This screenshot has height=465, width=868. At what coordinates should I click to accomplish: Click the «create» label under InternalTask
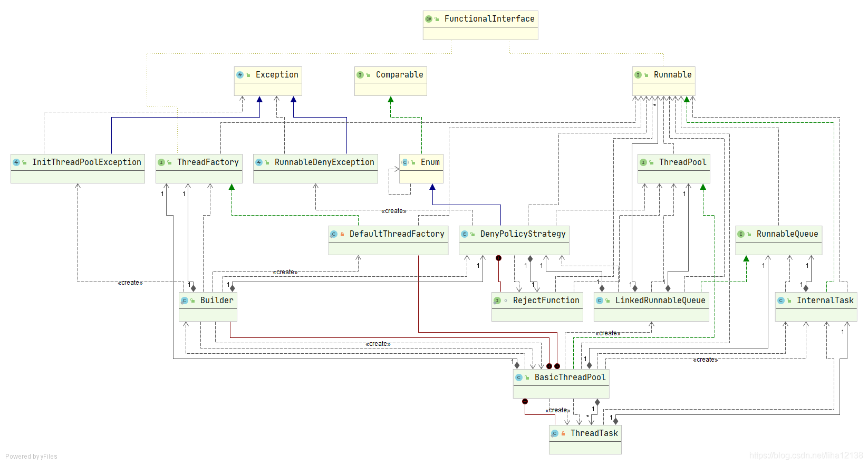(x=706, y=360)
